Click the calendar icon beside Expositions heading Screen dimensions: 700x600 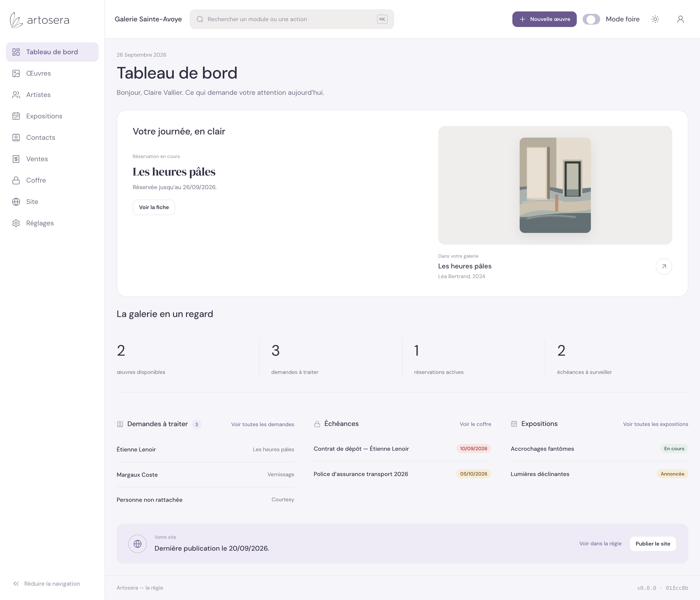click(514, 424)
